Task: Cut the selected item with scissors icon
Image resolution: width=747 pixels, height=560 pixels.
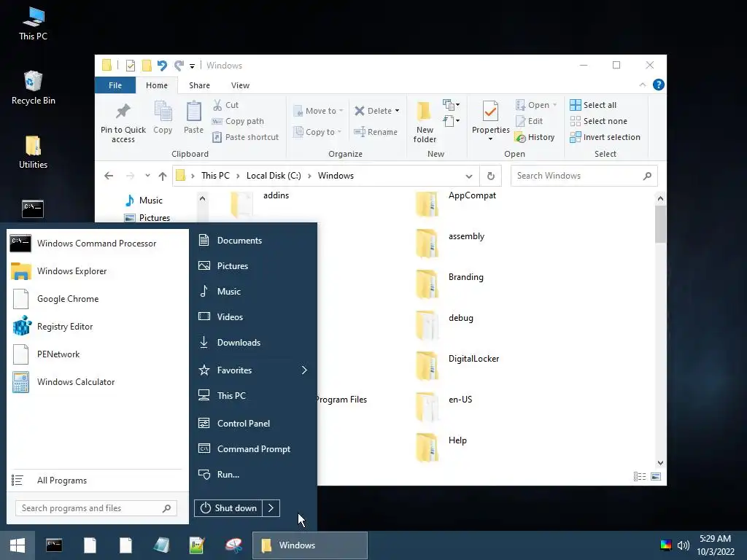Action: 225,105
